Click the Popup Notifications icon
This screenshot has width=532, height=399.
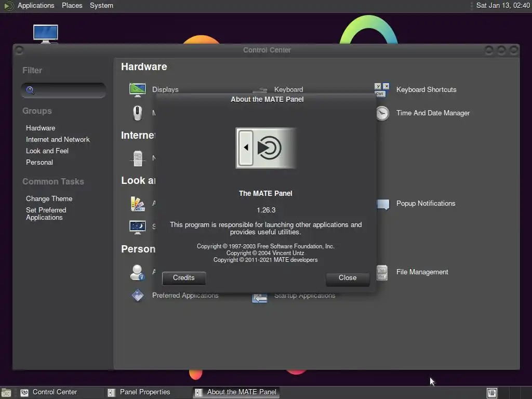383,204
